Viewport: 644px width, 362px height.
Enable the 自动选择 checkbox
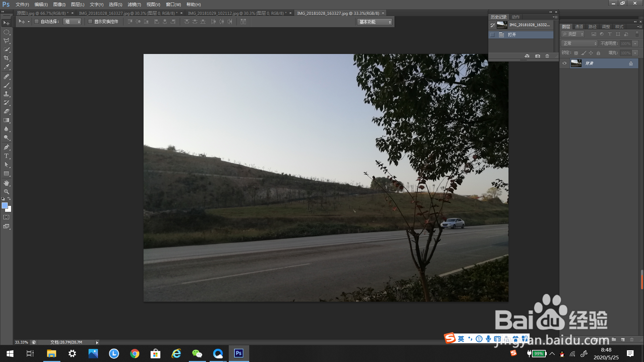tap(37, 21)
